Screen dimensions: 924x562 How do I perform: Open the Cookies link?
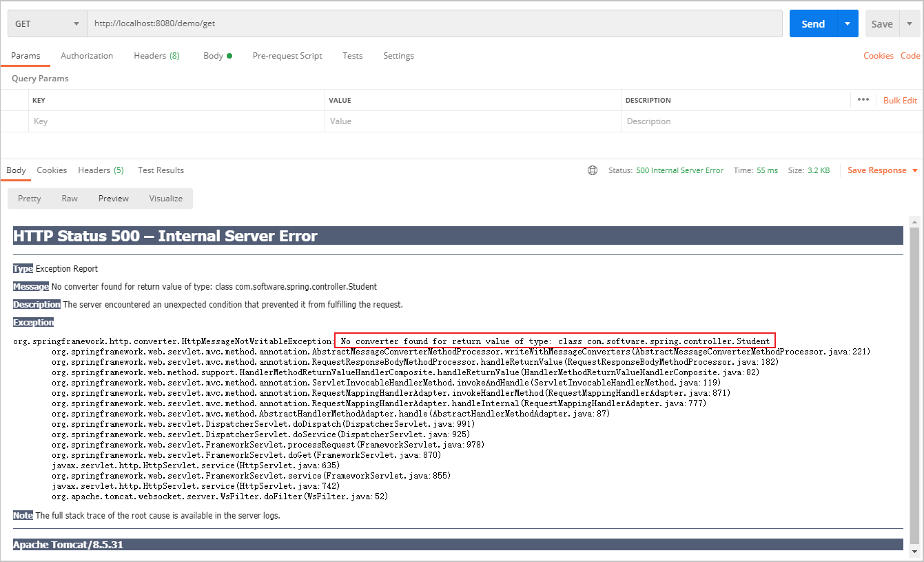[x=879, y=56]
